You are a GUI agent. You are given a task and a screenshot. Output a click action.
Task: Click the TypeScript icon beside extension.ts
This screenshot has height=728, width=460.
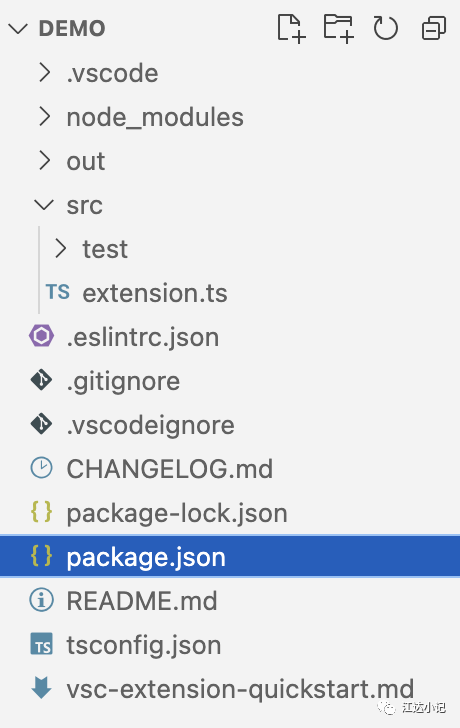pyautogui.click(x=58, y=292)
